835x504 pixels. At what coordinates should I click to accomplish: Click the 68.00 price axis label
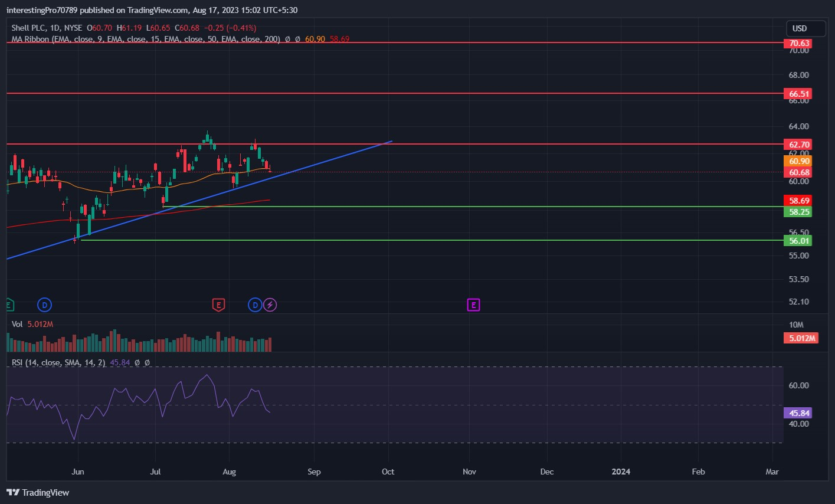799,76
